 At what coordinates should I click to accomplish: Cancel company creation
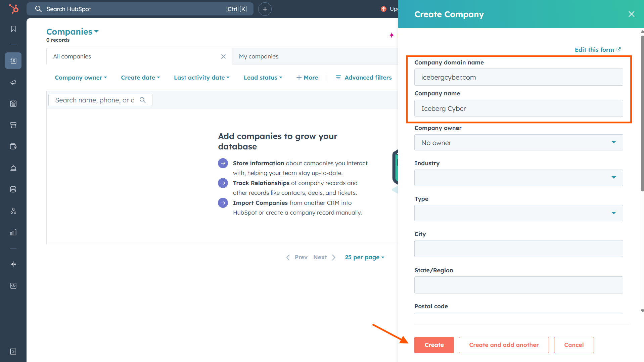click(574, 345)
